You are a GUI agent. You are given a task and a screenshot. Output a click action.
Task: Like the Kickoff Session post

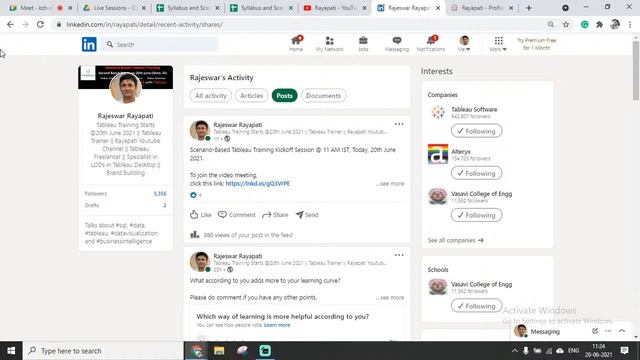click(x=200, y=215)
